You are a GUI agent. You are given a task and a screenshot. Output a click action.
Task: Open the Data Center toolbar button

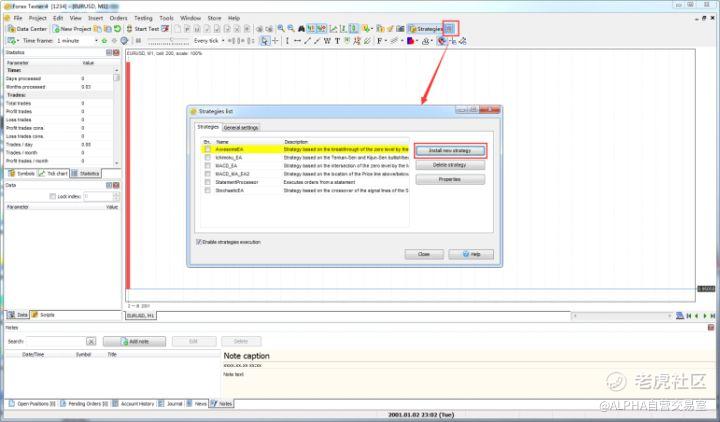point(28,29)
